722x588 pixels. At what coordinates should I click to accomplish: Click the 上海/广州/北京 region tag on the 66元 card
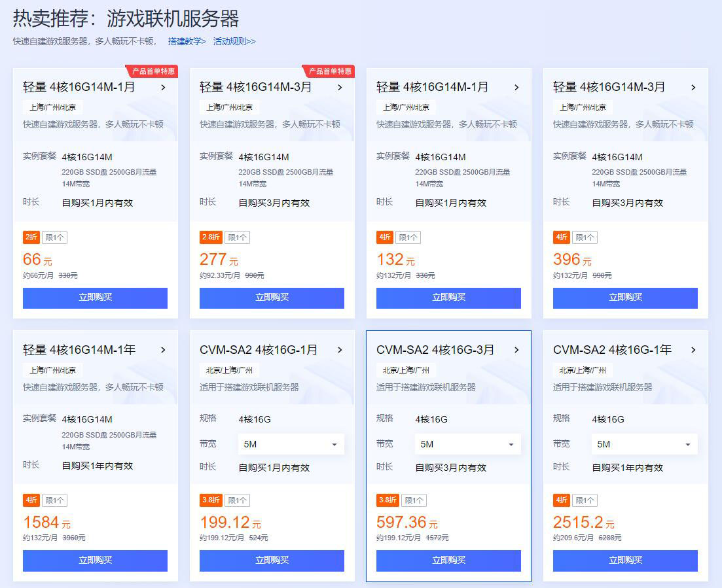pos(53,108)
